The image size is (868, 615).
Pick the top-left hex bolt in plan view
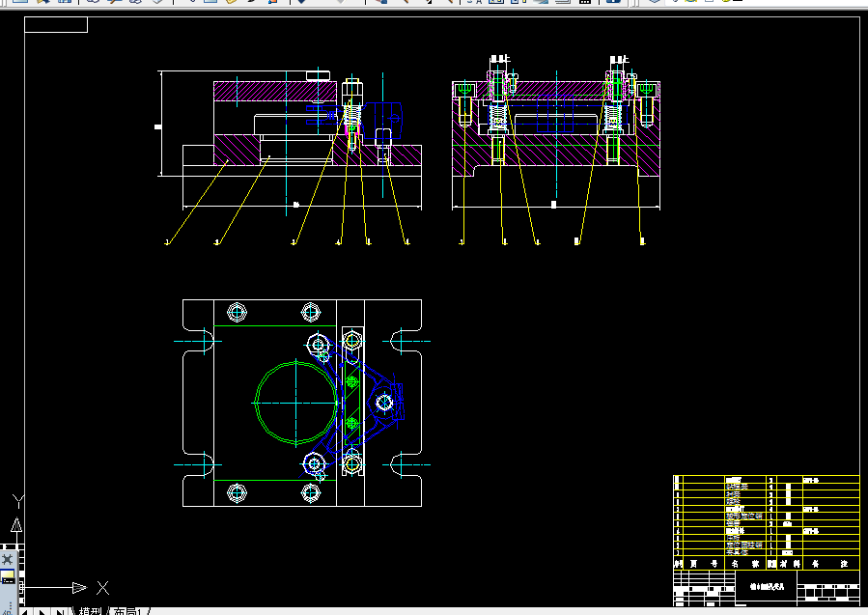tap(237, 312)
